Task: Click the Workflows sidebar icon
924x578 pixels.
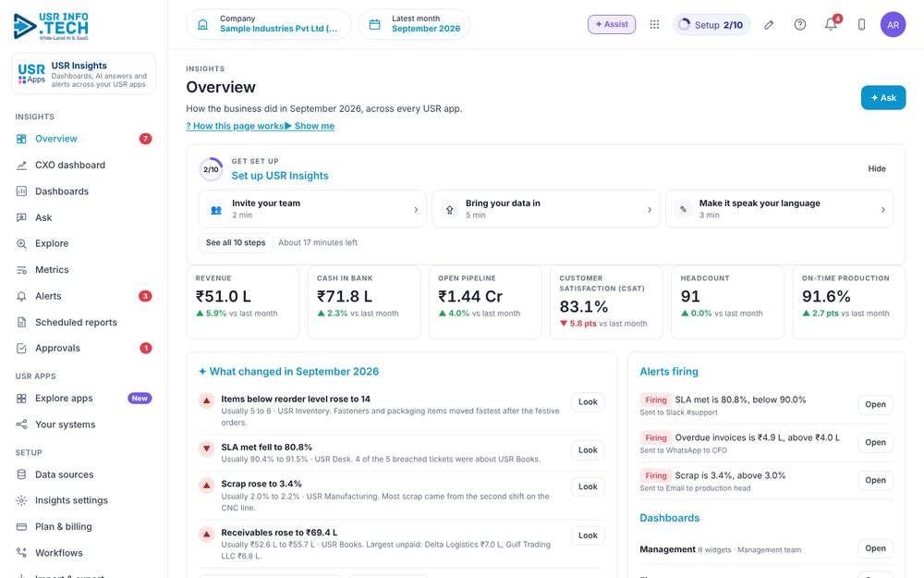Action: coord(22,553)
